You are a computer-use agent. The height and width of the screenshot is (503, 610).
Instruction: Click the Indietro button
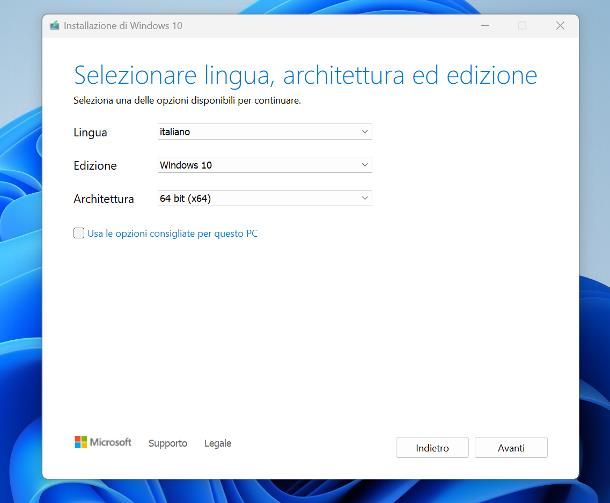pos(432,448)
